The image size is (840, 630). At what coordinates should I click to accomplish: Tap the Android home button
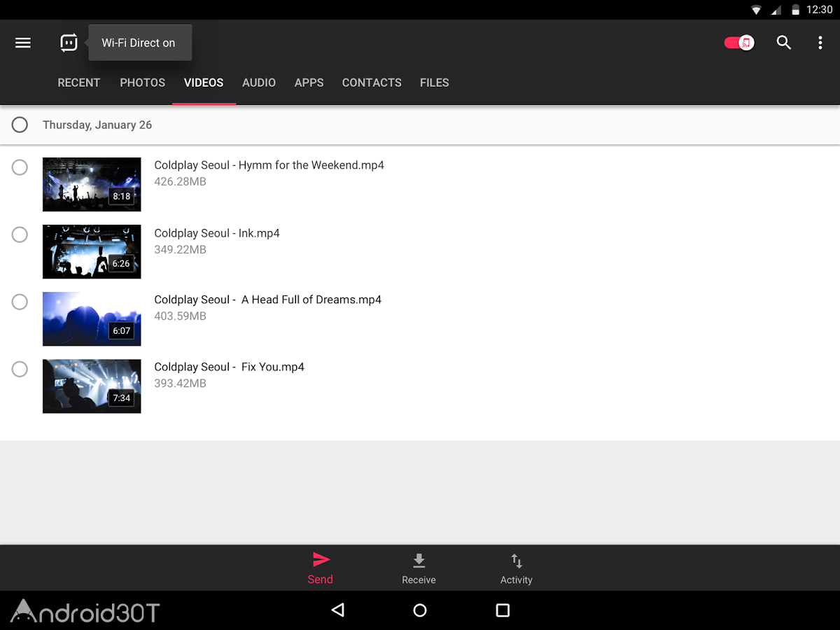420,610
